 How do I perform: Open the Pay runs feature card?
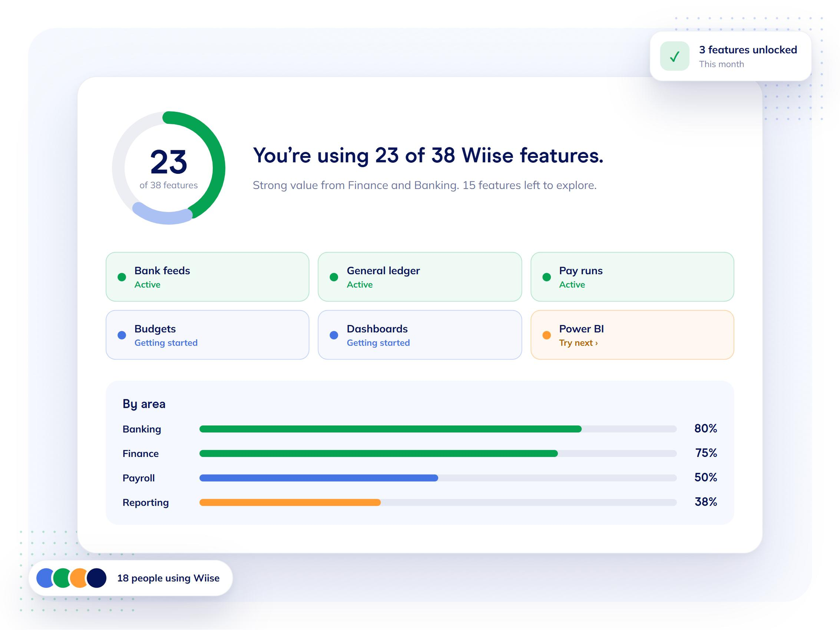pyautogui.click(x=632, y=277)
